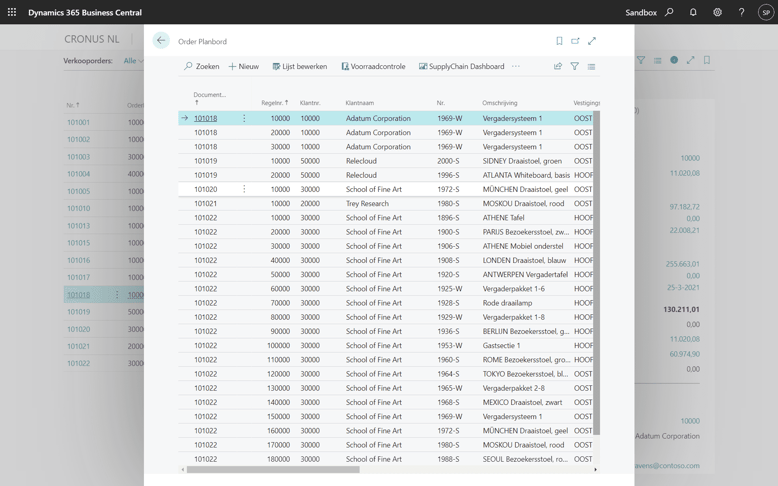Click filter icon in background Verkooporders page
The image size is (778, 486).
(x=641, y=60)
